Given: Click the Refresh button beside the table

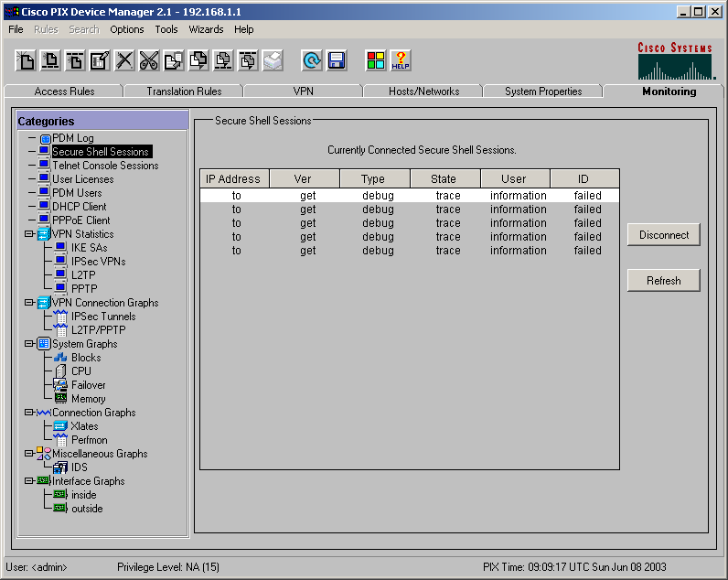Looking at the screenshot, I should tap(663, 281).
